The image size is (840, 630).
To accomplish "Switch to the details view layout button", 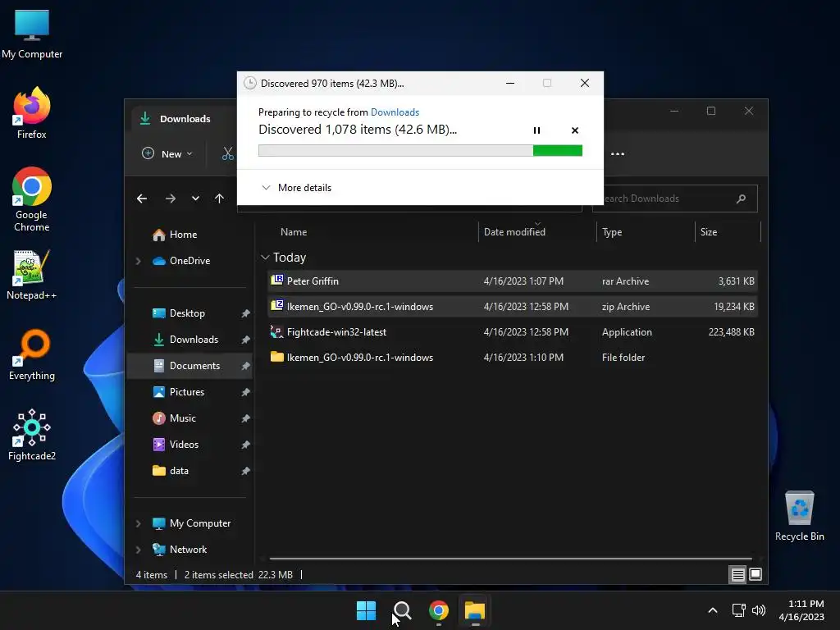I will tap(737, 575).
